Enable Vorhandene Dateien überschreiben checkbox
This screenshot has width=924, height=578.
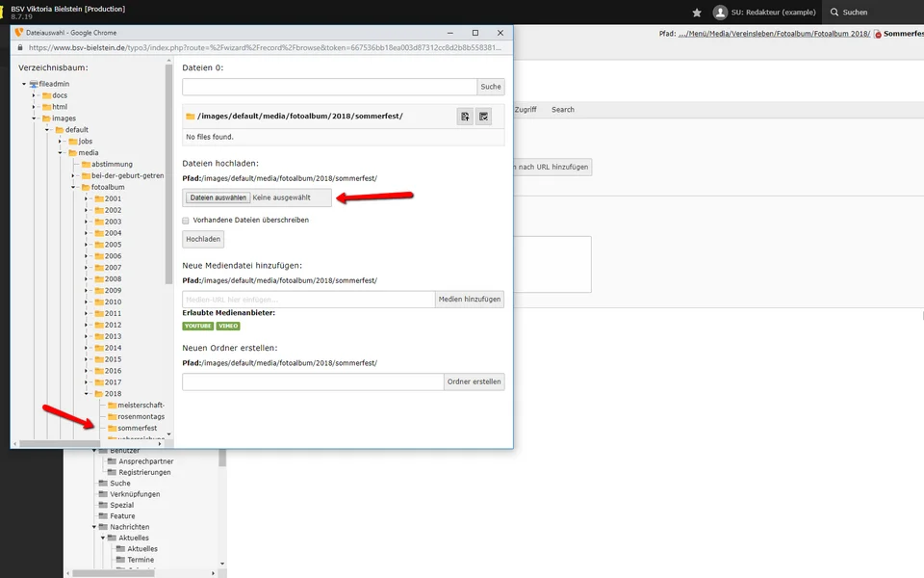(x=187, y=220)
